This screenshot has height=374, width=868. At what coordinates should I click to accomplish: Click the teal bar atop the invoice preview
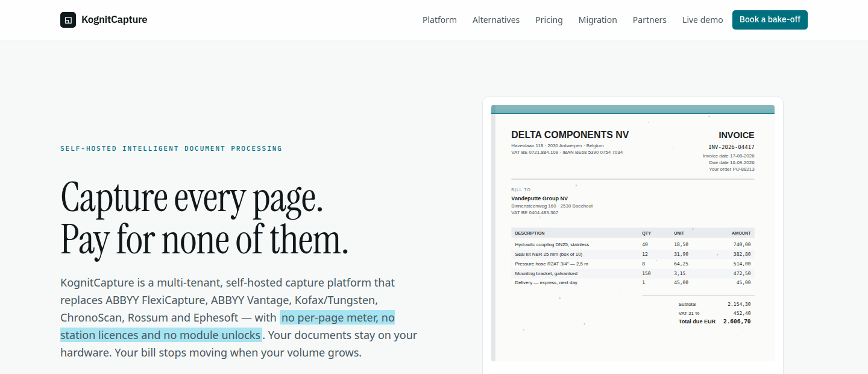[x=633, y=109]
